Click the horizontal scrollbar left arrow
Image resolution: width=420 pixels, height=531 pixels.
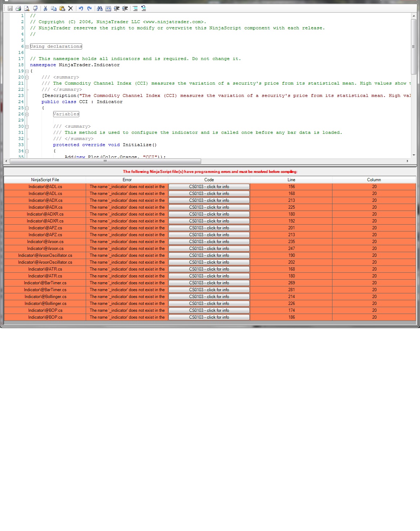(6, 161)
